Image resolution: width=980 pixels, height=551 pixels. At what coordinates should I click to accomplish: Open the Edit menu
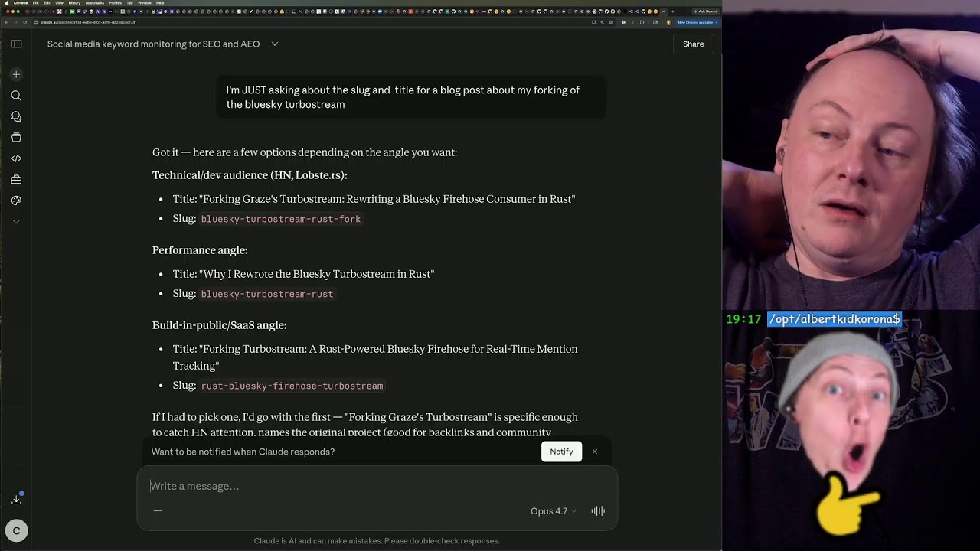click(47, 3)
